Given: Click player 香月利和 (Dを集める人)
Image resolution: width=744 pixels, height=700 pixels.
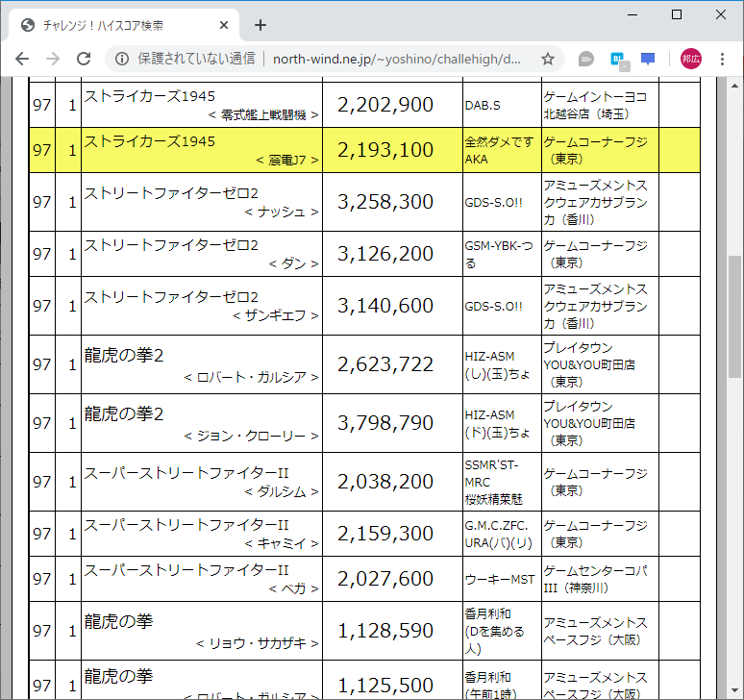Looking at the screenshot, I should [494, 631].
